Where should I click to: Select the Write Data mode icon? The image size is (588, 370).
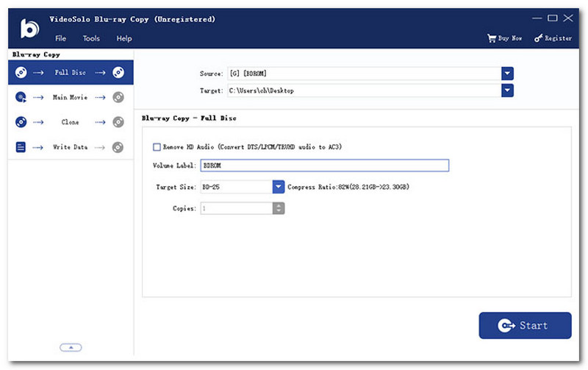coord(21,147)
